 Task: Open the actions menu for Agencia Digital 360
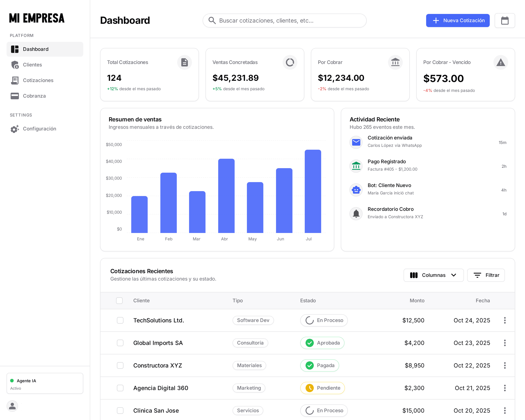click(x=505, y=388)
